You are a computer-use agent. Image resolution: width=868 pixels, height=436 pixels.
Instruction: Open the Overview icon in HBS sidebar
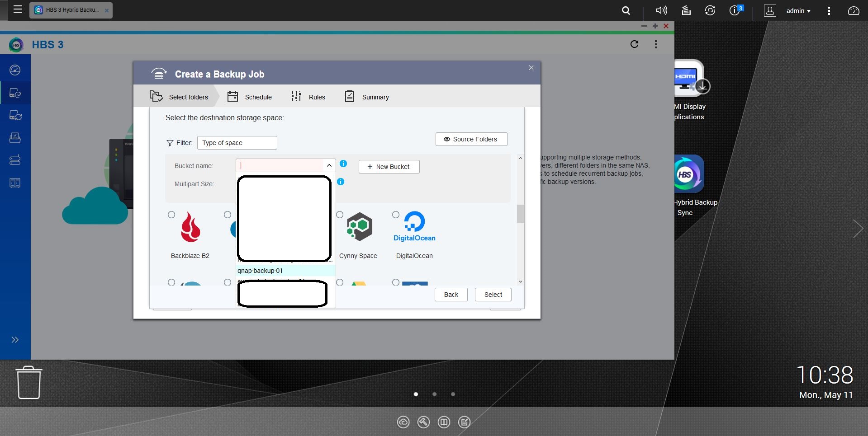click(x=15, y=70)
